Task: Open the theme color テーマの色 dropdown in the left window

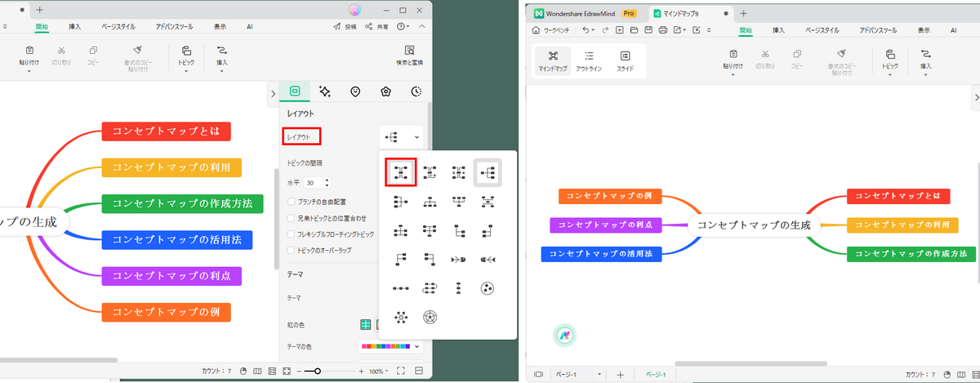Action: pyautogui.click(x=391, y=346)
